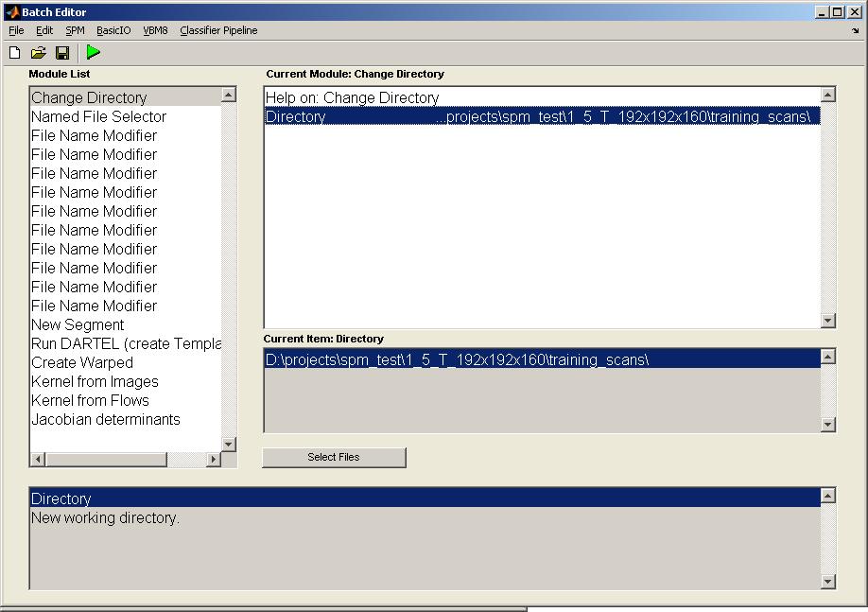This screenshot has width=868, height=612.
Task: Click the Current Module panel scroll down arrow
Action: [x=828, y=320]
